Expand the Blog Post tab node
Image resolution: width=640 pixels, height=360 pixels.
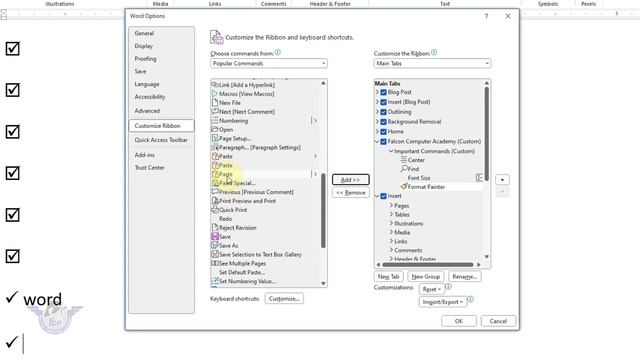click(x=377, y=92)
